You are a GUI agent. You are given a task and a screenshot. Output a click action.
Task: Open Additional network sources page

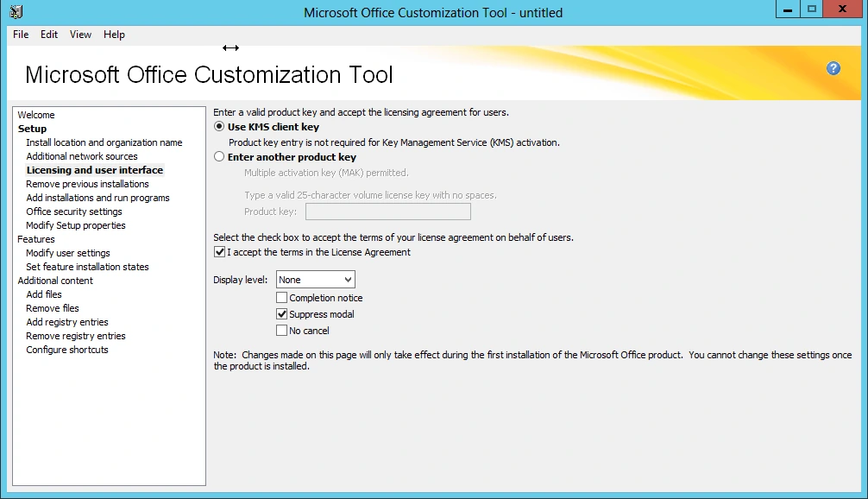click(x=82, y=156)
